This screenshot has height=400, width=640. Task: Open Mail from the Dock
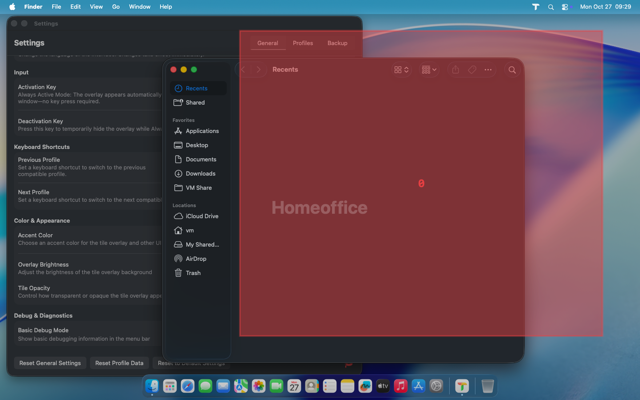point(223,386)
